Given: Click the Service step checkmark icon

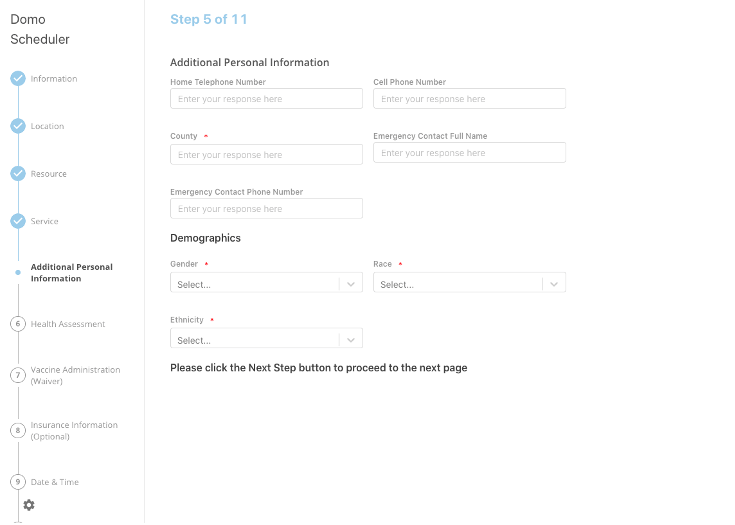Looking at the screenshot, I should click(x=18, y=221).
